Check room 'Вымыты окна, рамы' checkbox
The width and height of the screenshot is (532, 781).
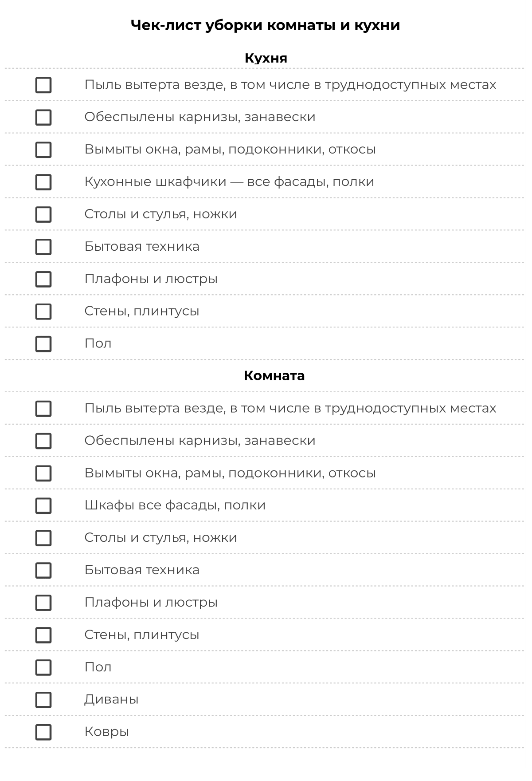click(43, 473)
